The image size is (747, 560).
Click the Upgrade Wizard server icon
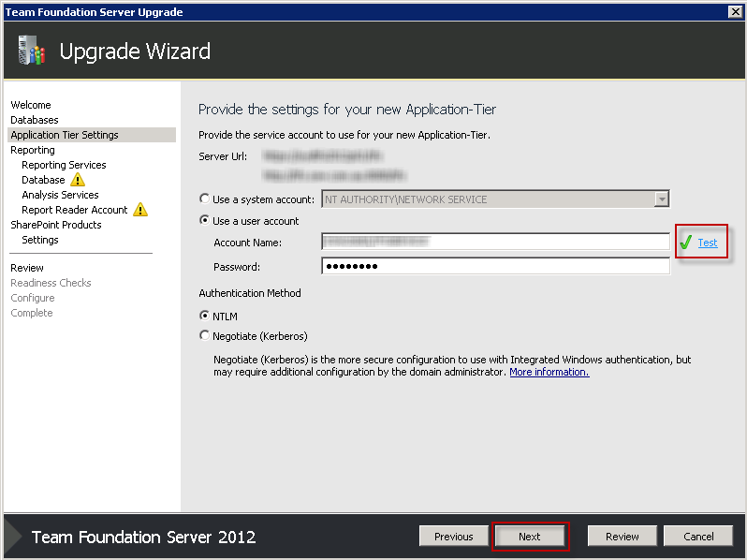[32, 50]
